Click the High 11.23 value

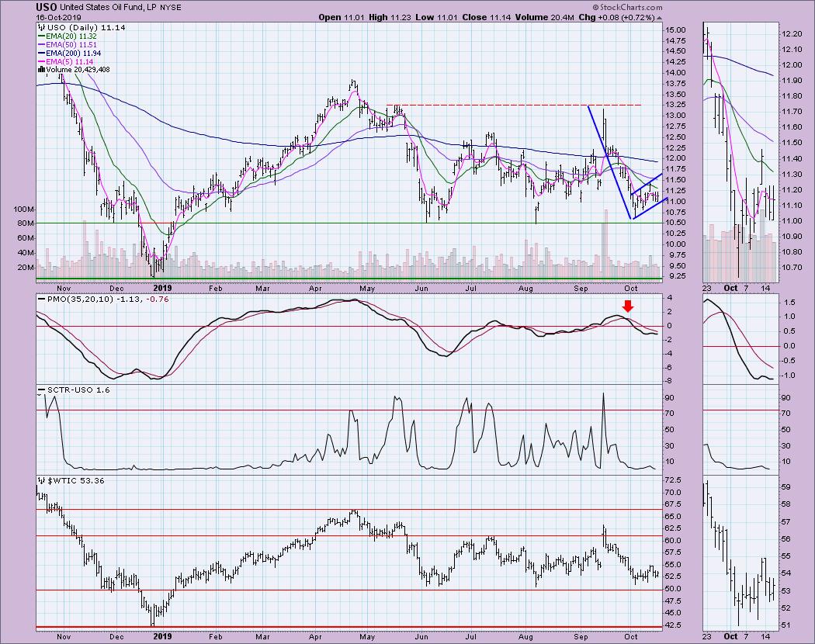390,17
